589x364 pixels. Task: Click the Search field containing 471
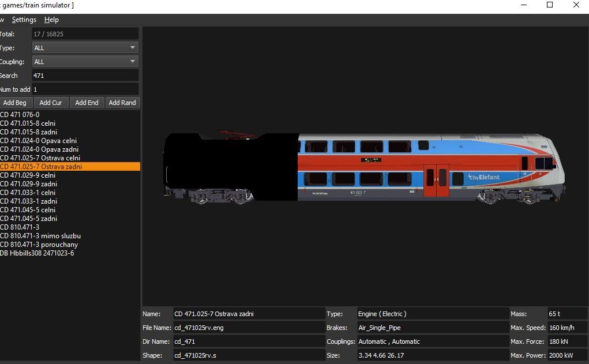point(85,76)
